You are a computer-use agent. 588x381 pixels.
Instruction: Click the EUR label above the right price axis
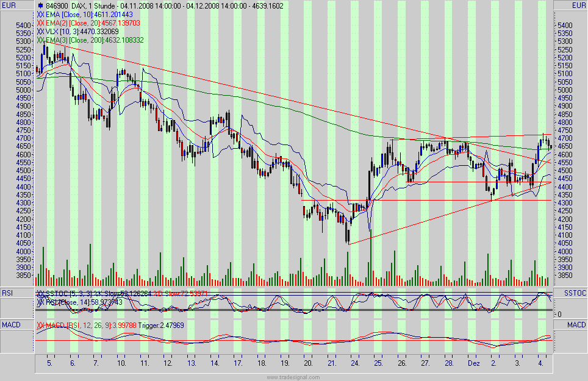click(x=579, y=5)
